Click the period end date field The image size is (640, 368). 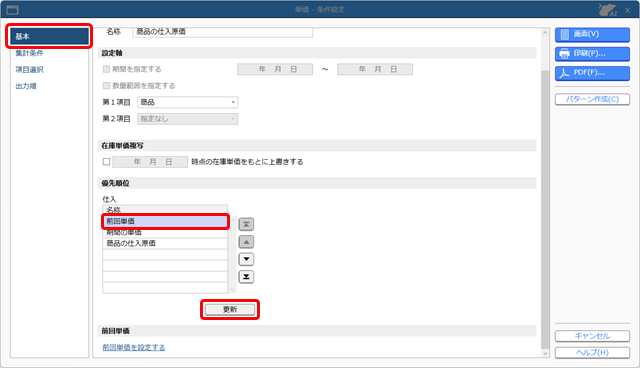375,69
